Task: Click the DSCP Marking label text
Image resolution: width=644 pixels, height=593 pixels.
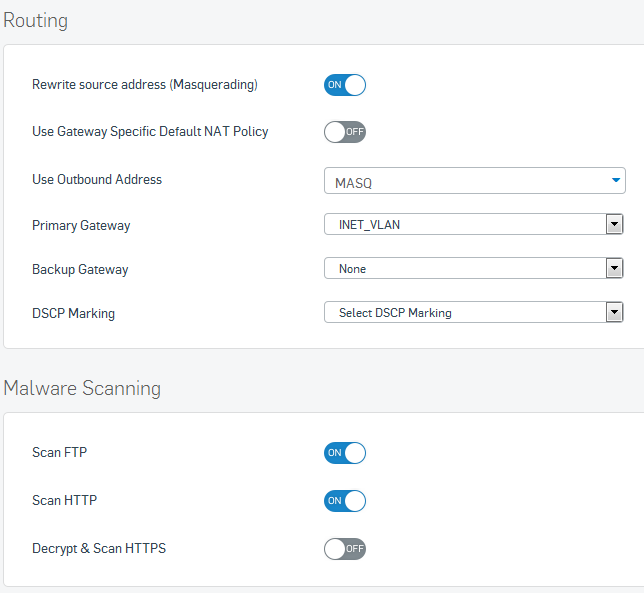Action: 74,313
